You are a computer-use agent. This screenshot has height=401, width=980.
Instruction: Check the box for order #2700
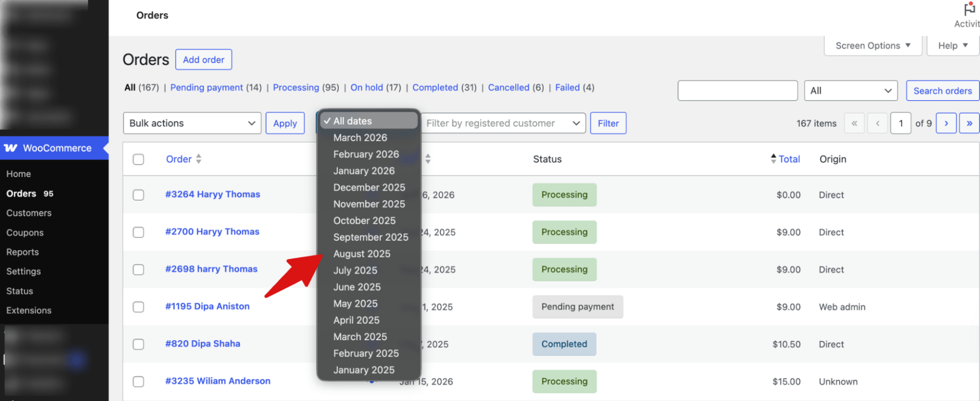tap(138, 232)
